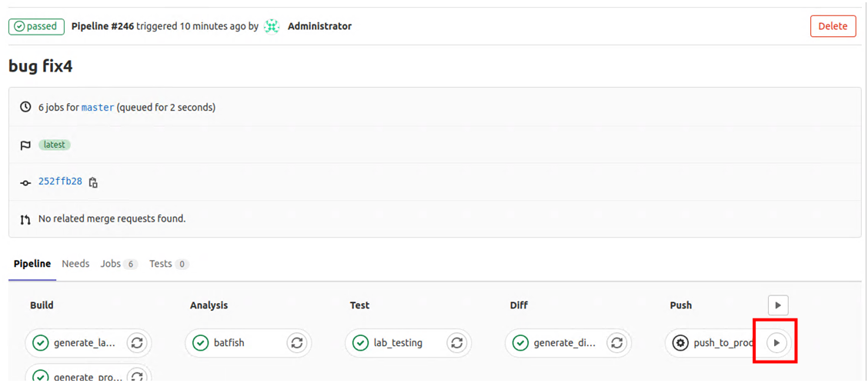The image size is (868, 383).
Task: Copy the commit SHA to clipboard
Action: pyautogui.click(x=93, y=182)
